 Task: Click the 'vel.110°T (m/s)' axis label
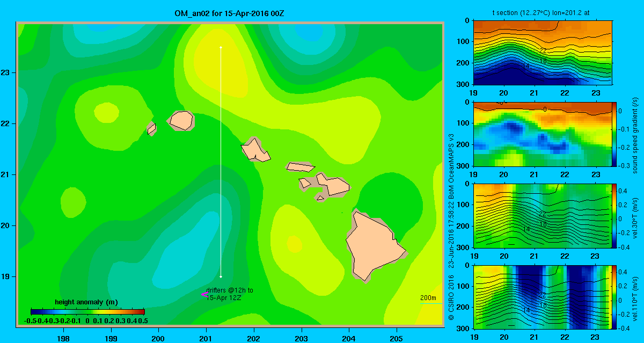coord(634,298)
